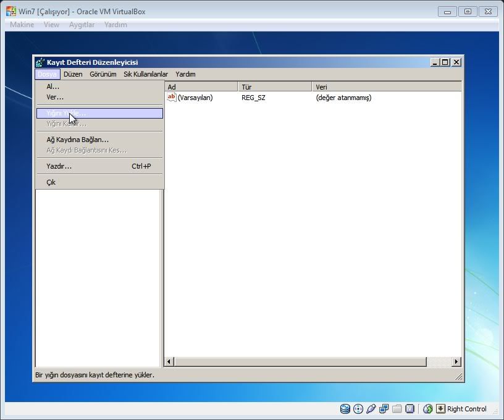Click the shared folders status icon
The height and width of the screenshot is (420, 504).
click(397, 409)
